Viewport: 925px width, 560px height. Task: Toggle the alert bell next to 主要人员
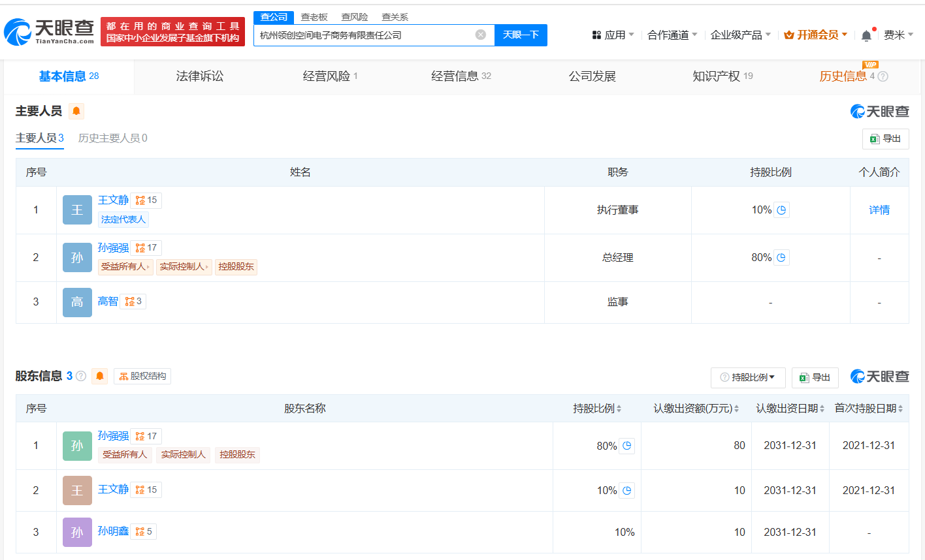(76, 111)
